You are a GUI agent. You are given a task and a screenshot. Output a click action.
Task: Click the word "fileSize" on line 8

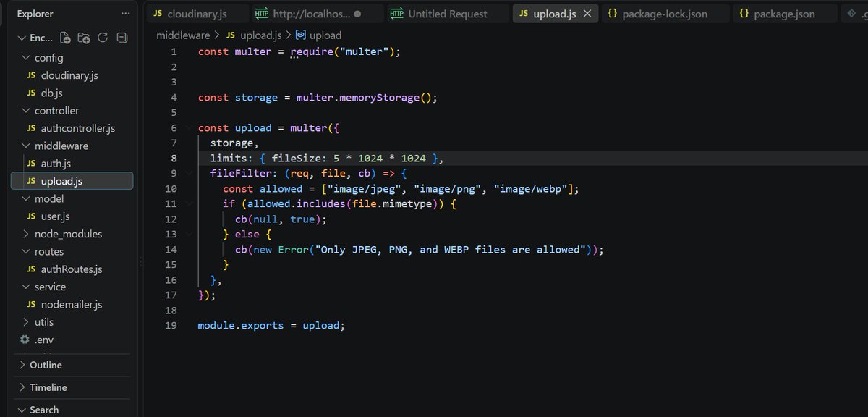[296, 158]
